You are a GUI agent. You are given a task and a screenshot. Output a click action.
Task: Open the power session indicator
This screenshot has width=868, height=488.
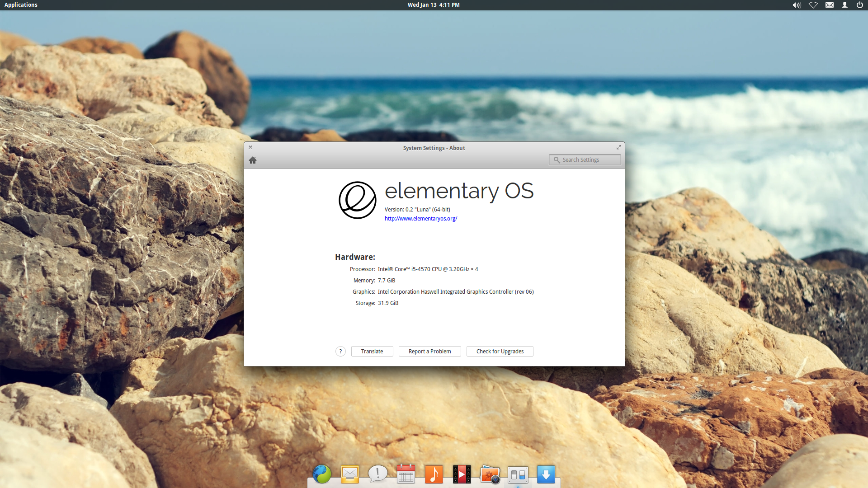coord(859,5)
